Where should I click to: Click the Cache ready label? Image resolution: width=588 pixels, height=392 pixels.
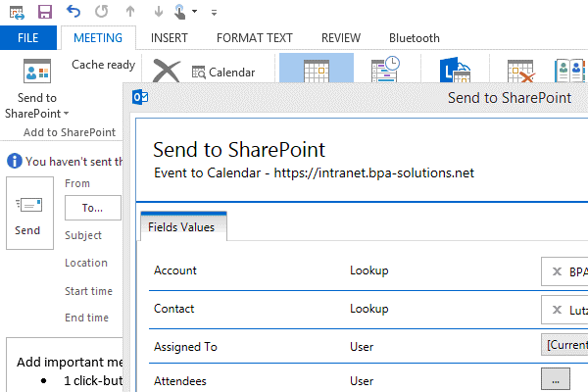104,65
